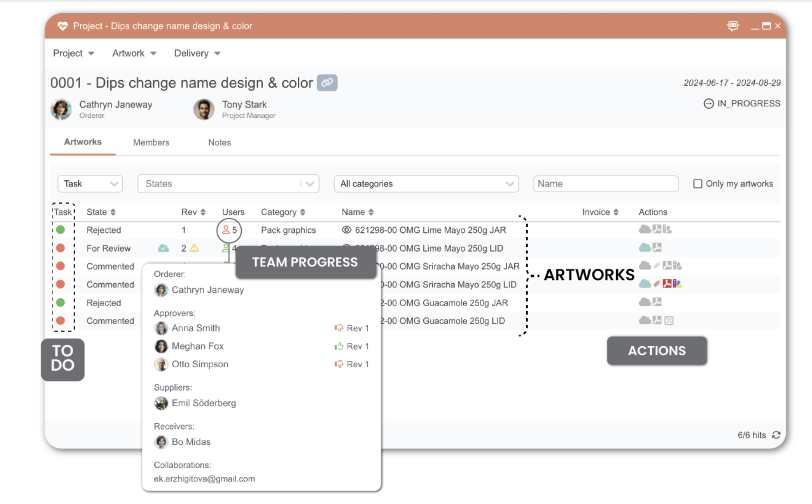This screenshot has height=504, width=812.
Task: Click the ek.erzhigitova@gmail.com collaboration email
Action: click(x=204, y=478)
